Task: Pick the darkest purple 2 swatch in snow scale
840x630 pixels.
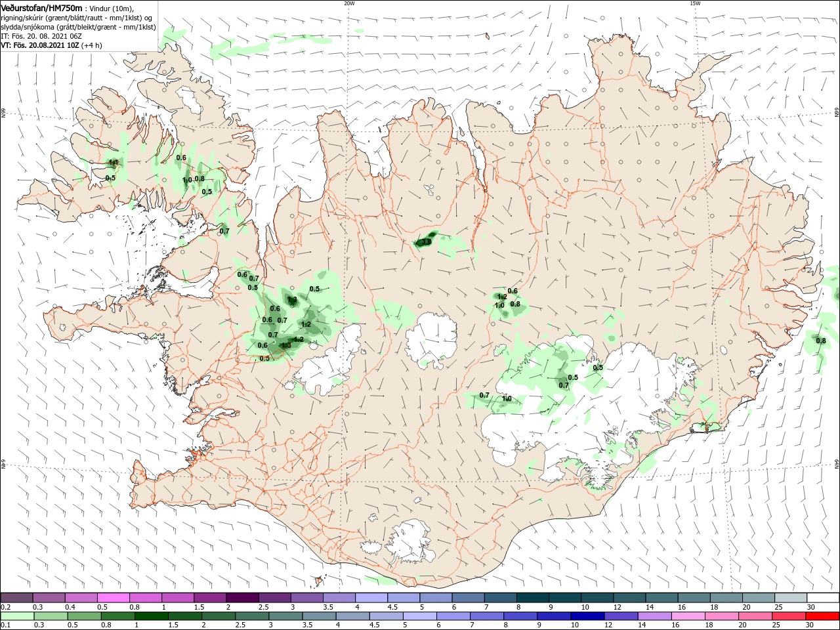Action: pos(242,598)
